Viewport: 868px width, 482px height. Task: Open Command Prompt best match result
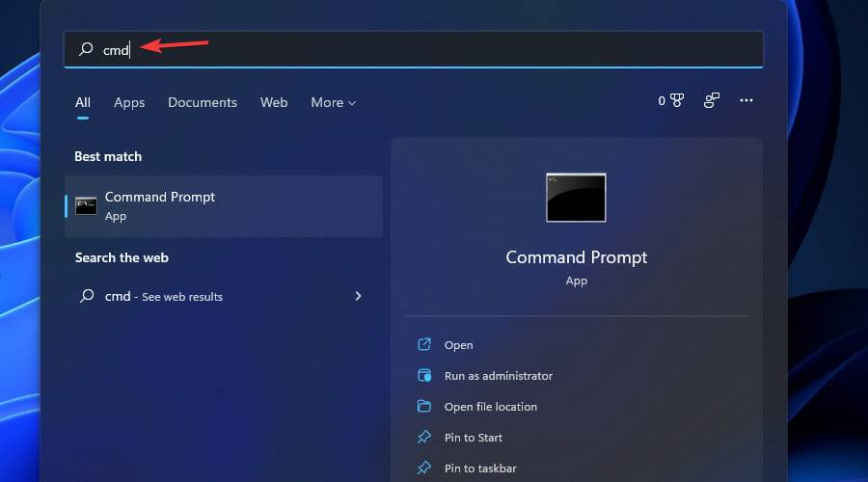(x=224, y=206)
